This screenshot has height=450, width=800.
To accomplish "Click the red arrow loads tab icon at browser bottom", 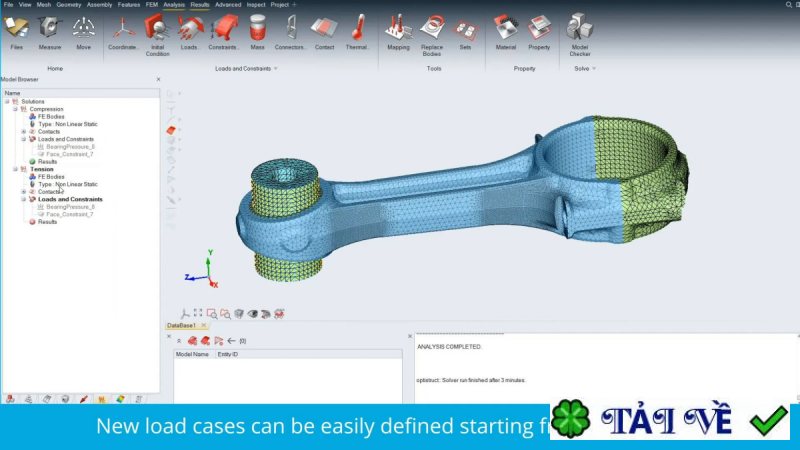I will (x=83, y=399).
